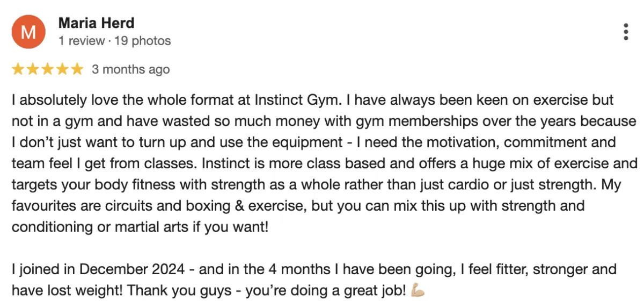Click the "3 months ago" timestamp

click(x=130, y=69)
